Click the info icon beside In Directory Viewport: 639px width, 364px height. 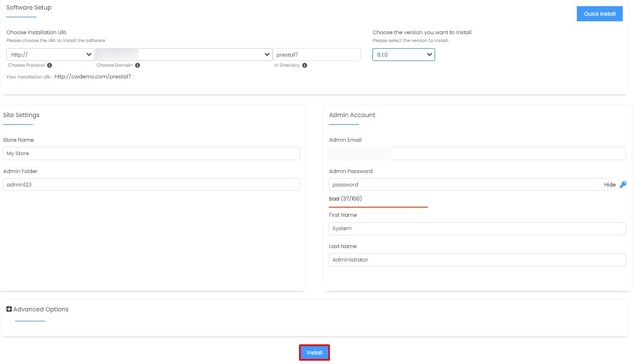click(x=305, y=66)
